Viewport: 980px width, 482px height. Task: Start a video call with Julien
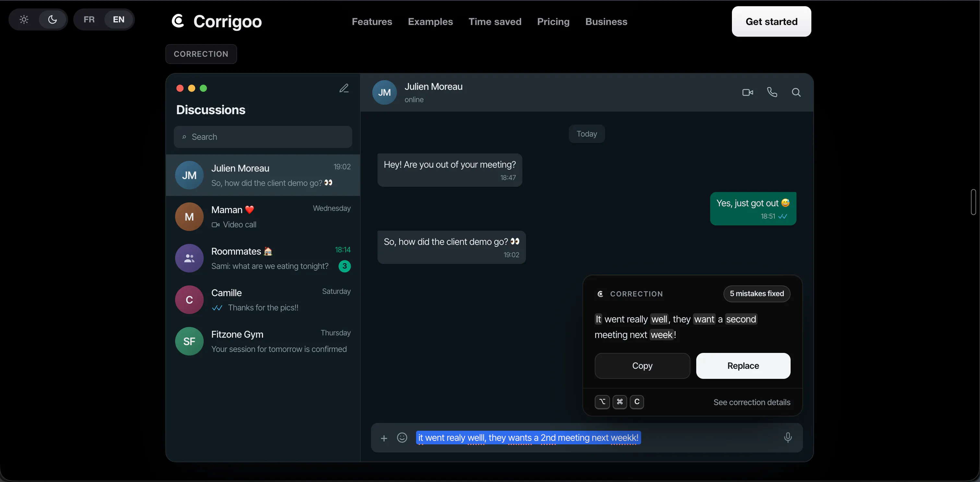747,92
